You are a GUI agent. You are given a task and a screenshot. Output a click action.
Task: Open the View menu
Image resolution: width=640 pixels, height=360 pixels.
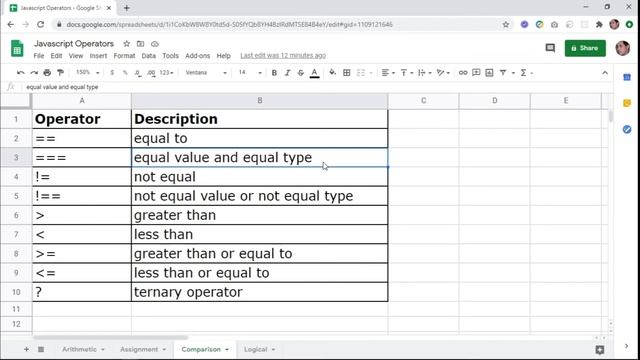point(76,56)
